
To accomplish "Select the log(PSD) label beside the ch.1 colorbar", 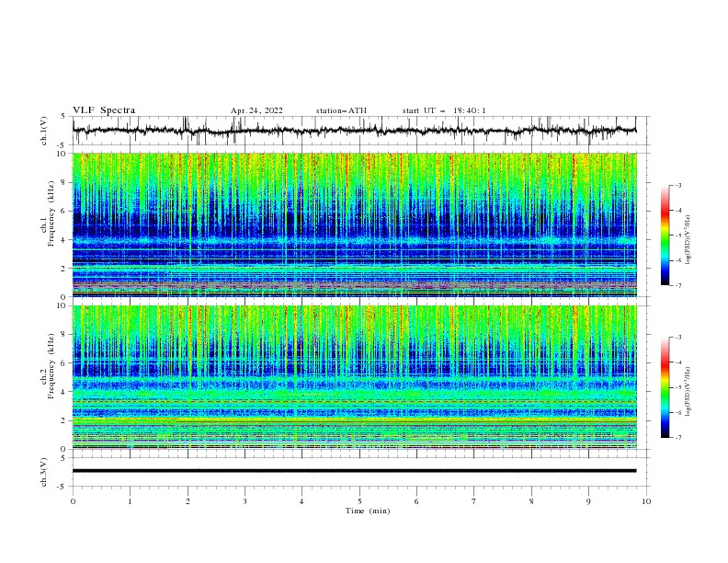I will pyautogui.click(x=688, y=240).
